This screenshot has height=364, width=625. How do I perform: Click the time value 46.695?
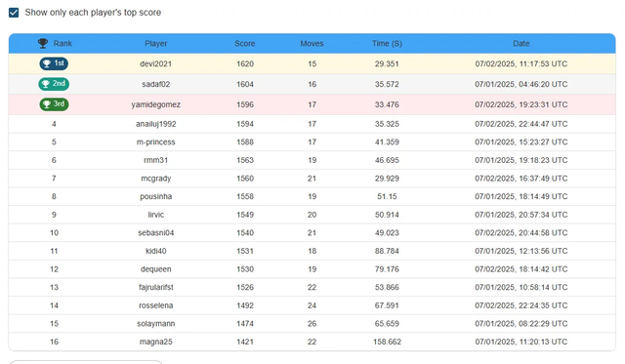pos(387,160)
